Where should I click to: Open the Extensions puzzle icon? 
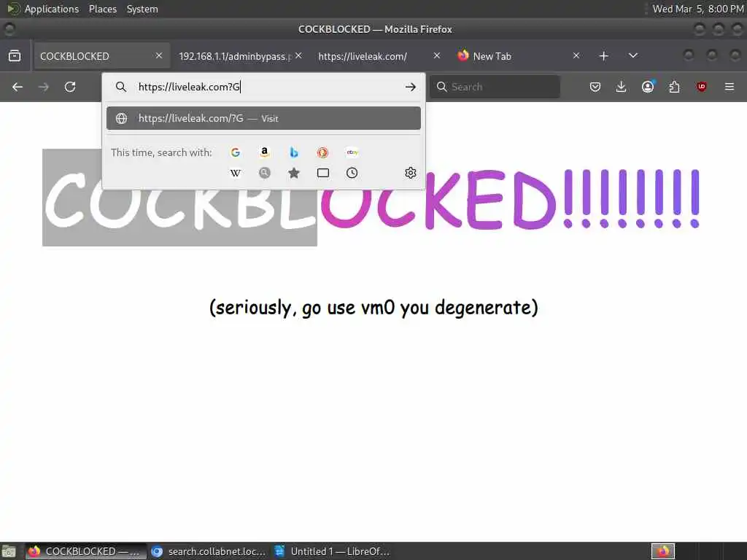point(674,87)
